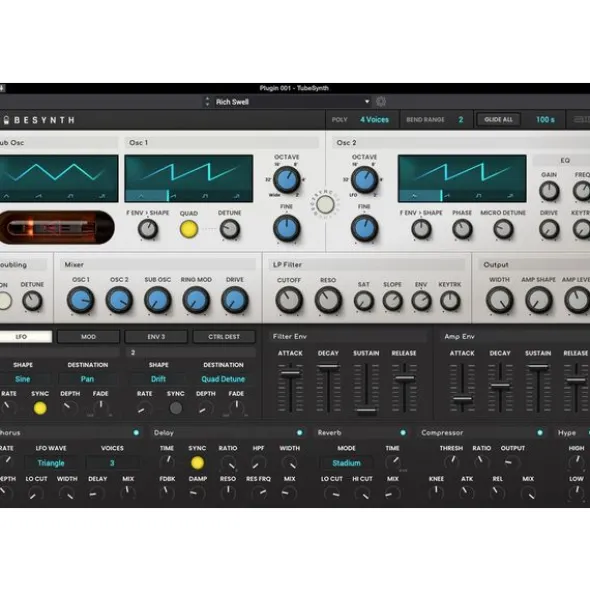Click Output AMP SHAPE knob
This screenshot has height=591, width=590.
pos(539,300)
